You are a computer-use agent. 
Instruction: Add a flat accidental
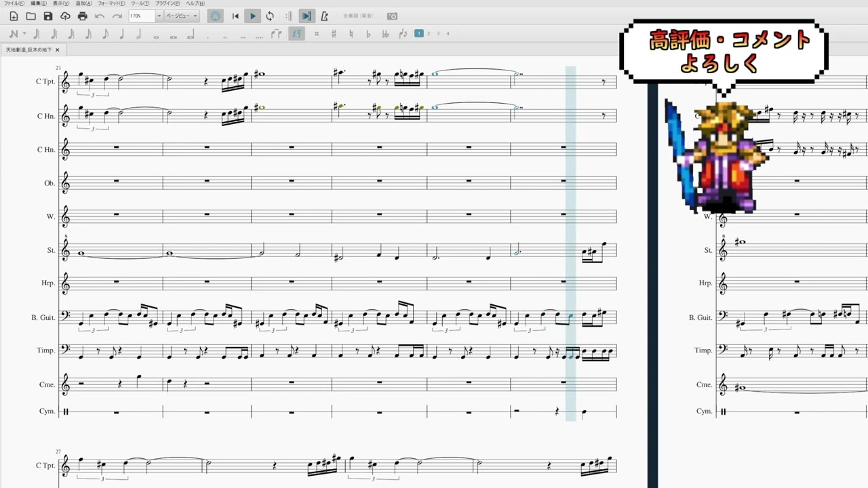pos(368,34)
